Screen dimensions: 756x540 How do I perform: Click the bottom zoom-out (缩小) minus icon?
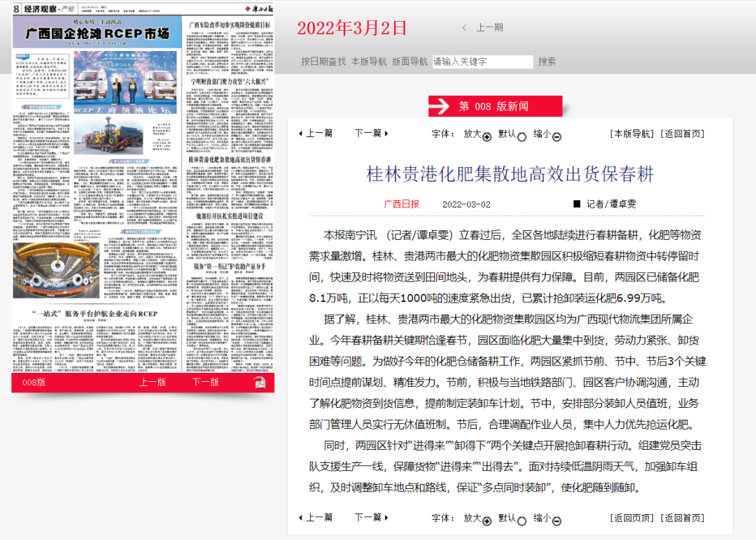556,520
